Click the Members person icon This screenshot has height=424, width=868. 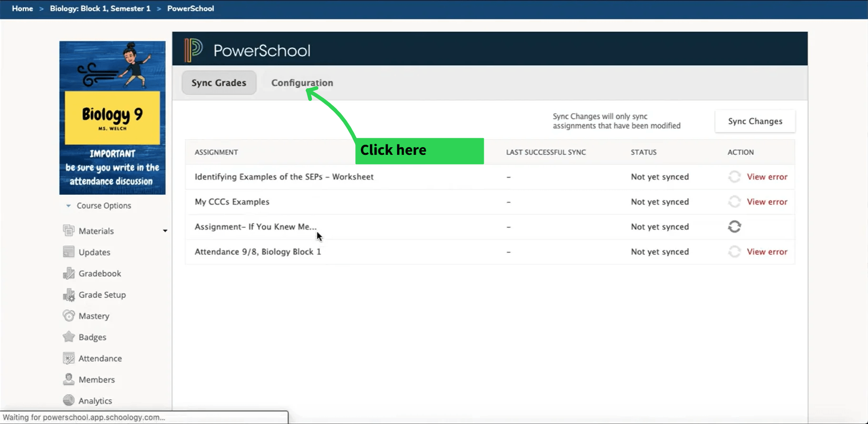69,379
